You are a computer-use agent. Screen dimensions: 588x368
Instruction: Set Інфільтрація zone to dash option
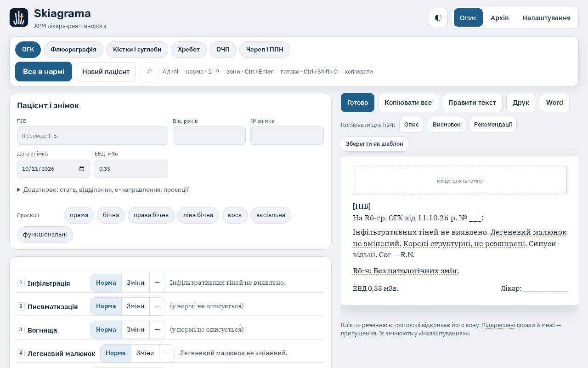point(157,282)
